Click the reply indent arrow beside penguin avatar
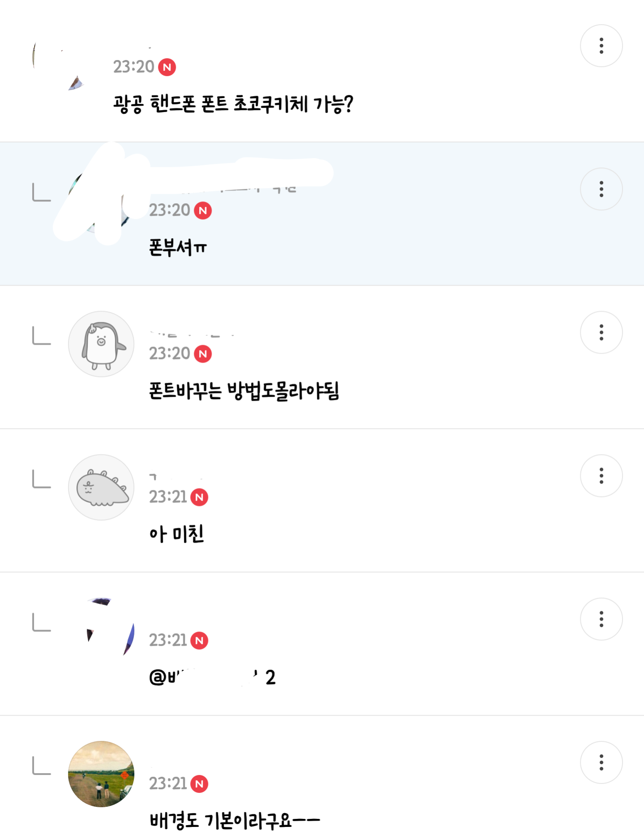Image resolution: width=644 pixels, height=835 pixels. click(x=42, y=336)
